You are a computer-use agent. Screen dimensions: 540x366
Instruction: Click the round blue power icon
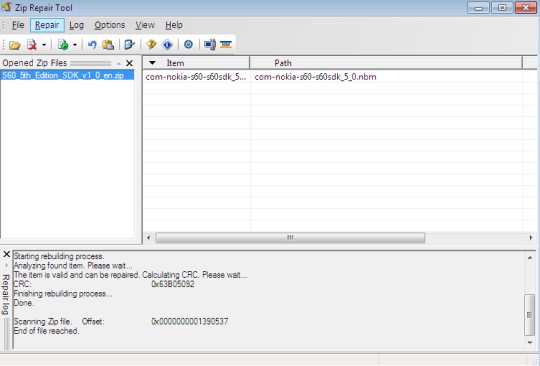point(188,44)
